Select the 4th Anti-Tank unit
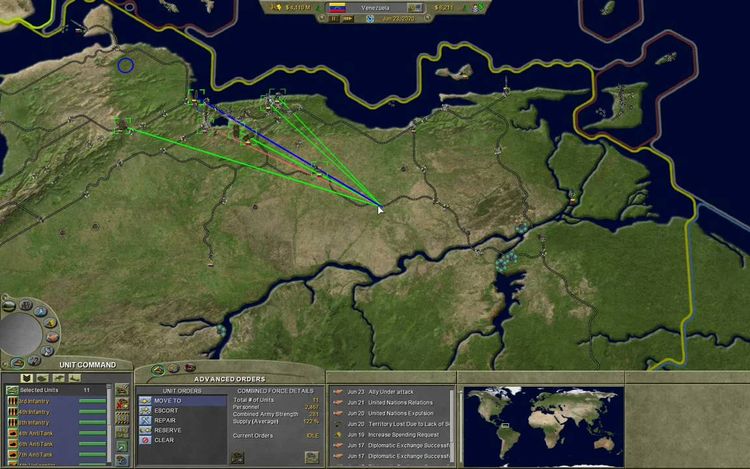 35,432
